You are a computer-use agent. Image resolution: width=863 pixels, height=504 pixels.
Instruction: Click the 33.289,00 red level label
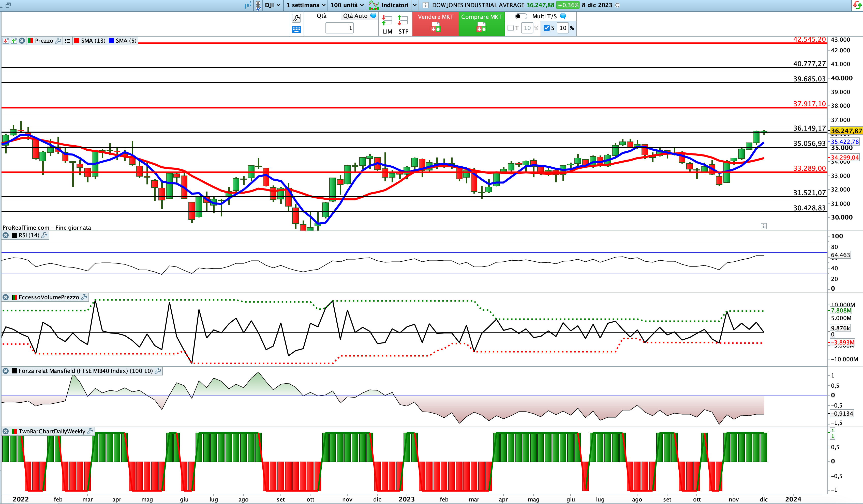point(810,168)
